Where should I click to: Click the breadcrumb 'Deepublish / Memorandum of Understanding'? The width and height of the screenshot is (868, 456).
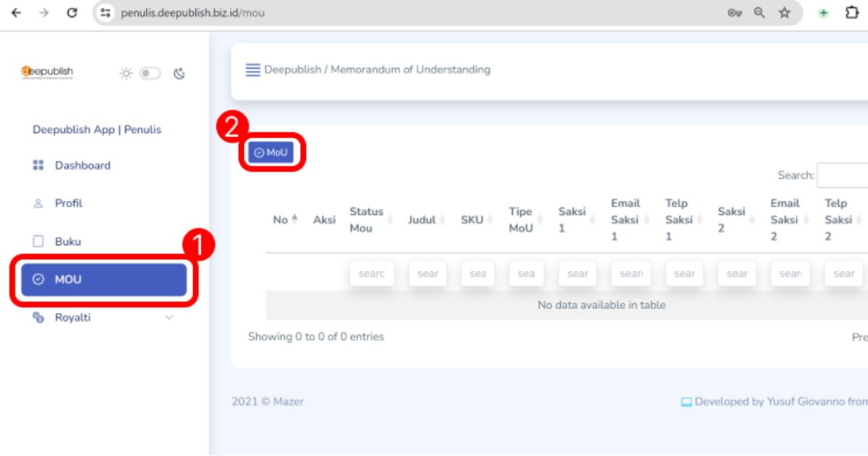point(377,69)
